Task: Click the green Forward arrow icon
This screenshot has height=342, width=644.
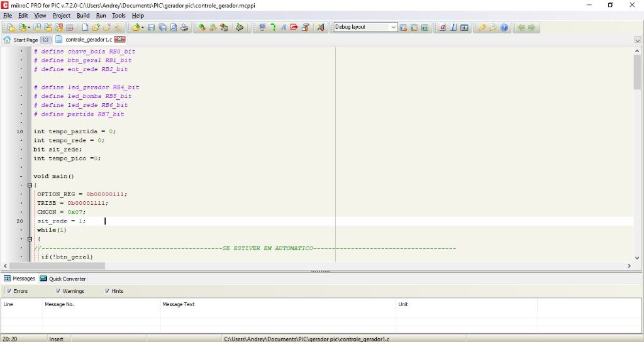Action: coord(532,28)
